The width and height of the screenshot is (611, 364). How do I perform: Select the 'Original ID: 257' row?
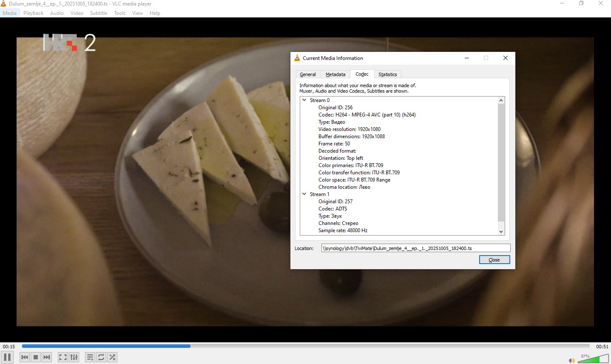[335, 202]
